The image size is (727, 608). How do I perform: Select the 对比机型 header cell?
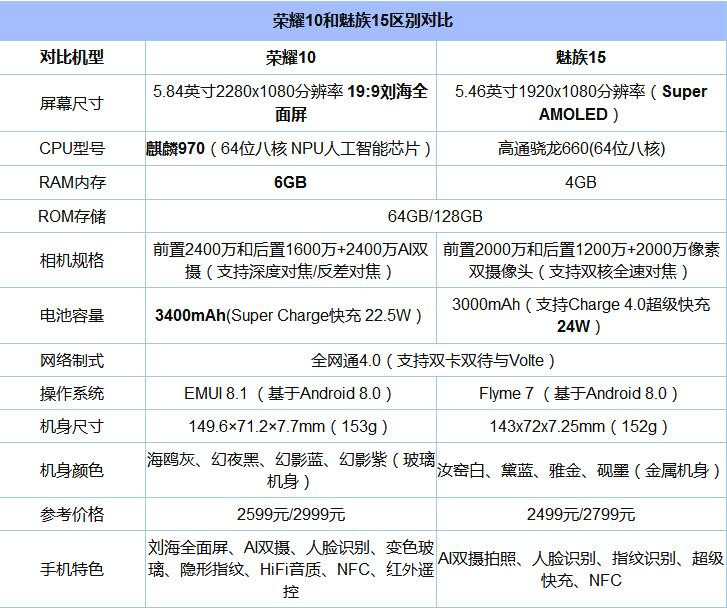pos(72,58)
